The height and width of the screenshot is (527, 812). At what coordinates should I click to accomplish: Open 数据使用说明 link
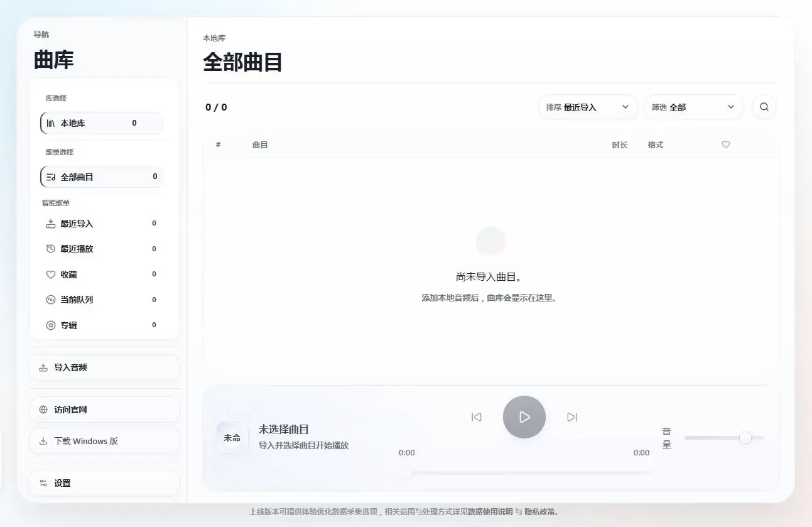tap(490, 512)
